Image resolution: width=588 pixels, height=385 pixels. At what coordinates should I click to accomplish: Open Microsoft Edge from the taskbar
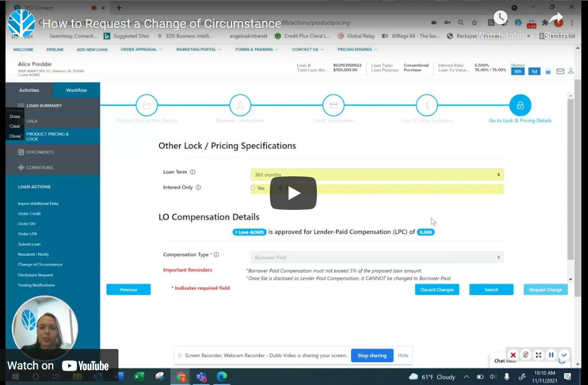[x=221, y=376]
